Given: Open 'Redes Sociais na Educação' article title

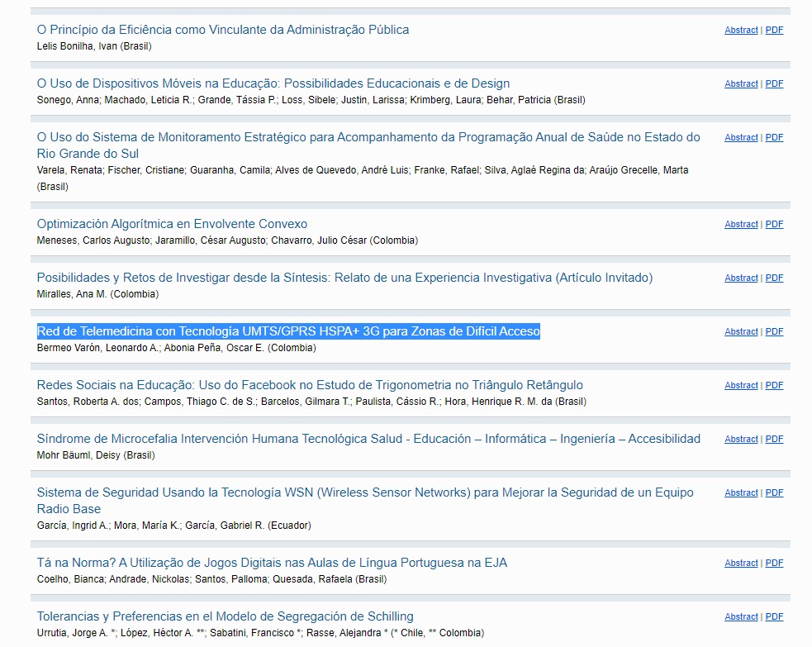Looking at the screenshot, I should tap(310, 385).
